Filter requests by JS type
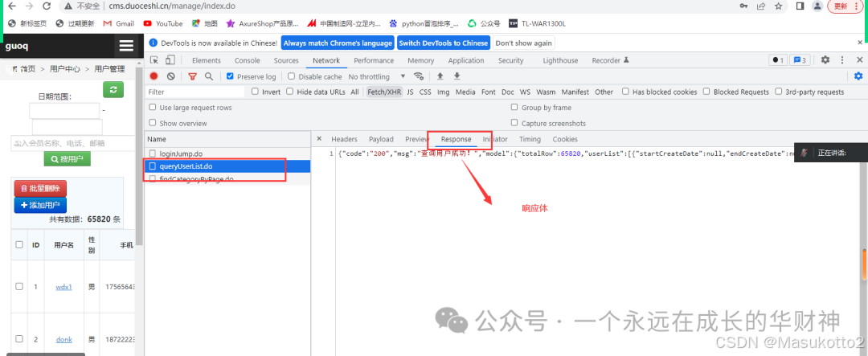Image resolution: width=868 pixels, height=356 pixels. 410,92
